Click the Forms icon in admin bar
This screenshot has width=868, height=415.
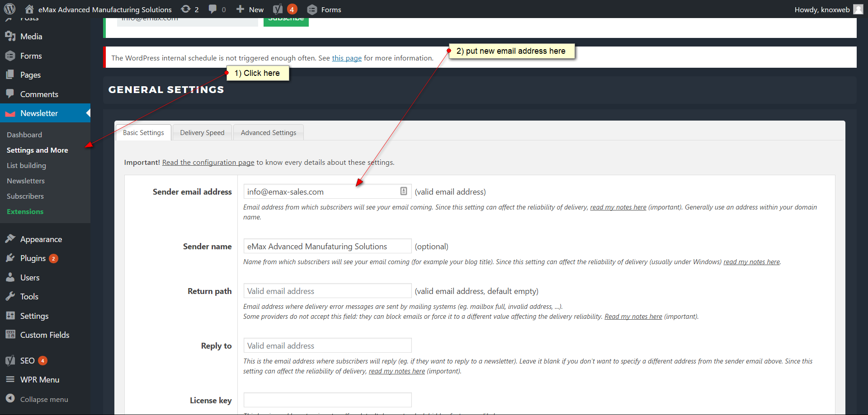coord(312,9)
